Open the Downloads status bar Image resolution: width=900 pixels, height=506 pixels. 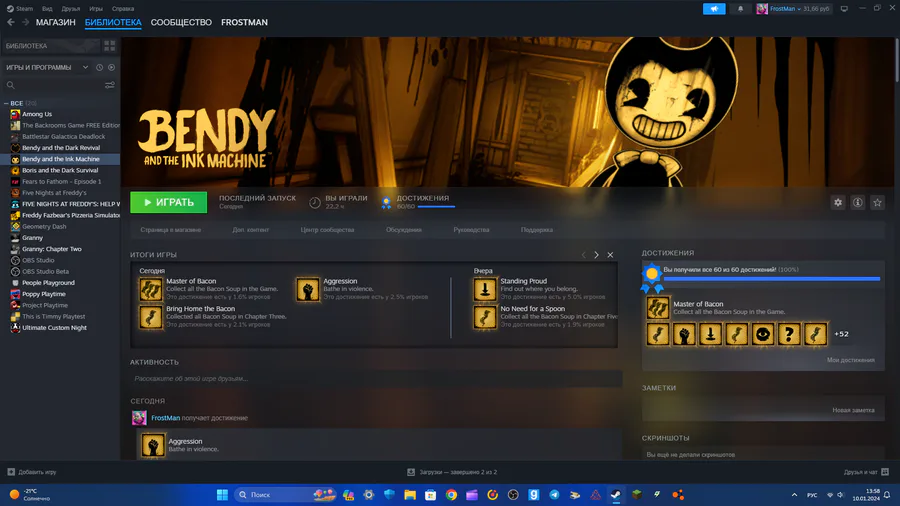(x=452, y=472)
